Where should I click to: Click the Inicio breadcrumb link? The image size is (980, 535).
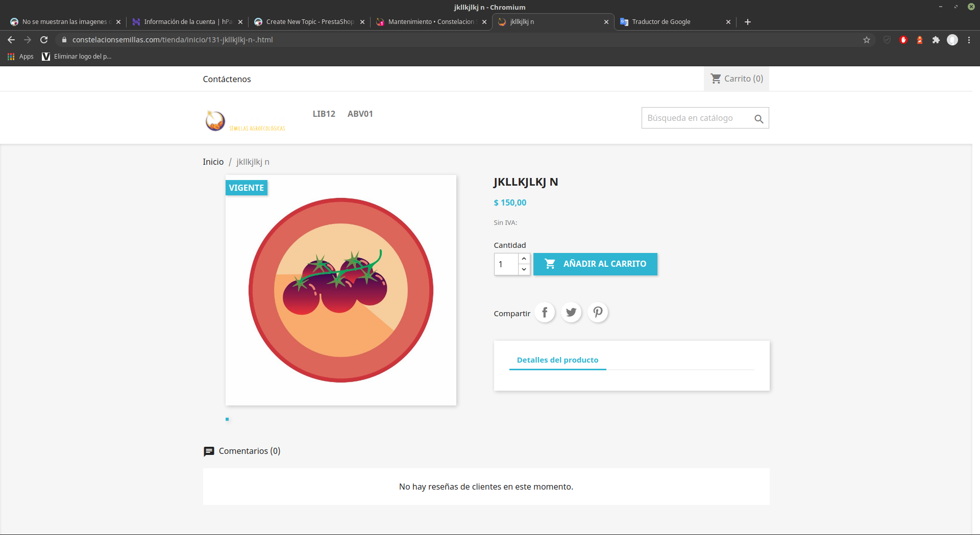coord(213,162)
